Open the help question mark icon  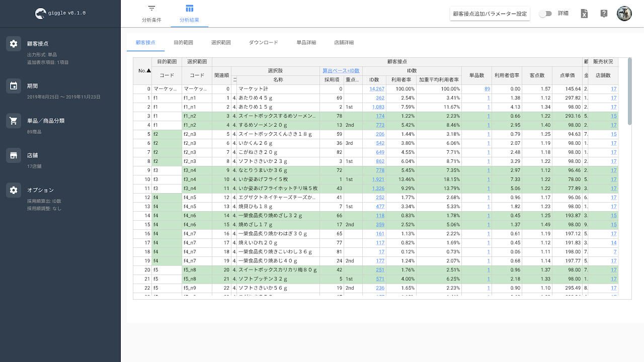tap(604, 14)
